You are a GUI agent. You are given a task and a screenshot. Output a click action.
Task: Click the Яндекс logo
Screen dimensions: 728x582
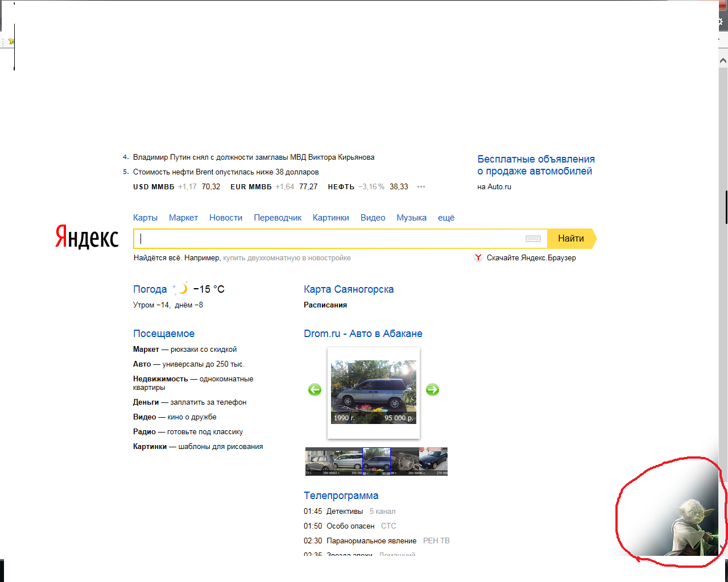coord(87,236)
